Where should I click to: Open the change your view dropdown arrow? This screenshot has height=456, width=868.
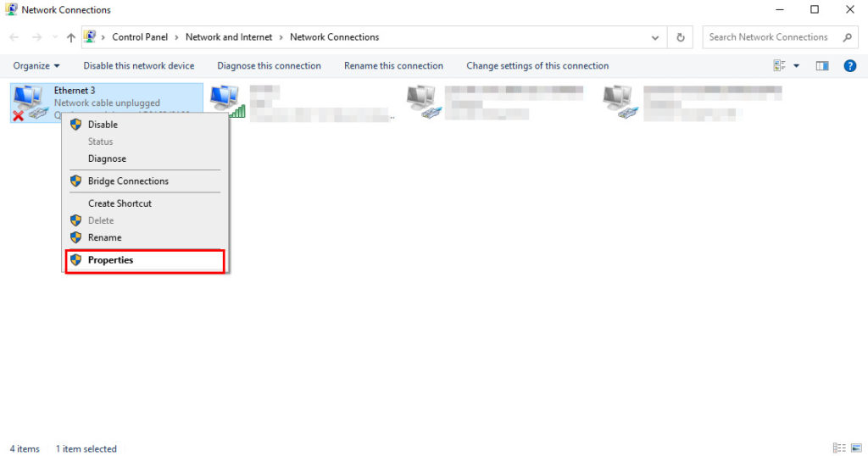(796, 65)
